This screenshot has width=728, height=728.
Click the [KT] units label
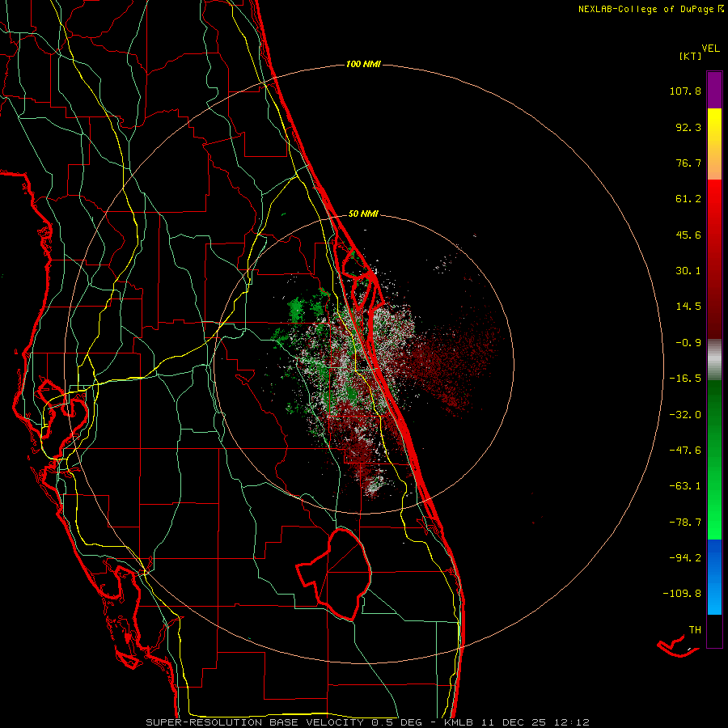pos(690,56)
